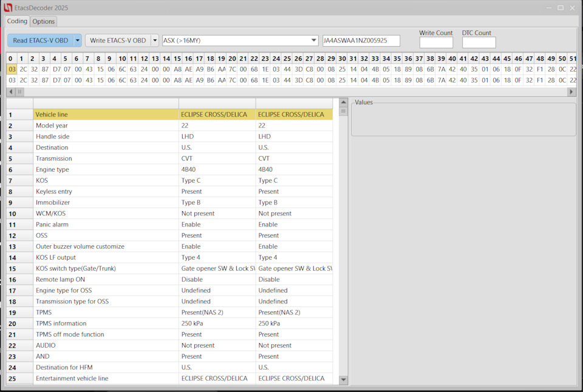This screenshot has width=583, height=392.
Task: Select the KOS row label
Action: click(42, 180)
